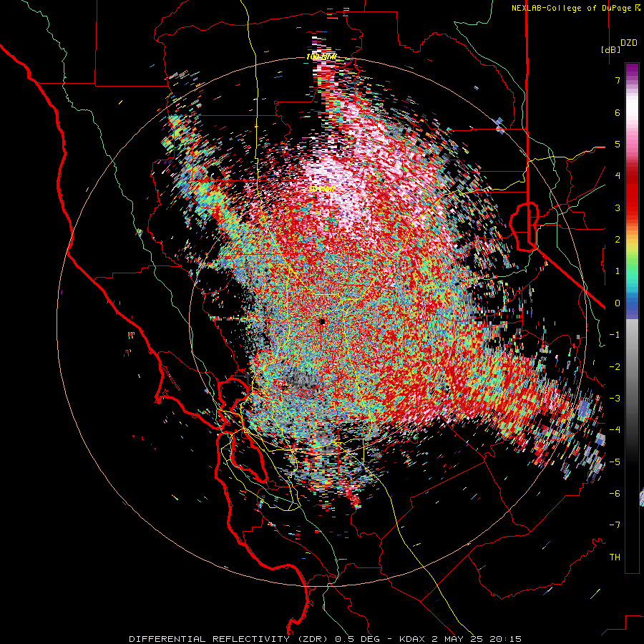This screenshot has width=644, height=644.
Task: Click the TH threshold label on the scale
Action: (x=615, y=557)
